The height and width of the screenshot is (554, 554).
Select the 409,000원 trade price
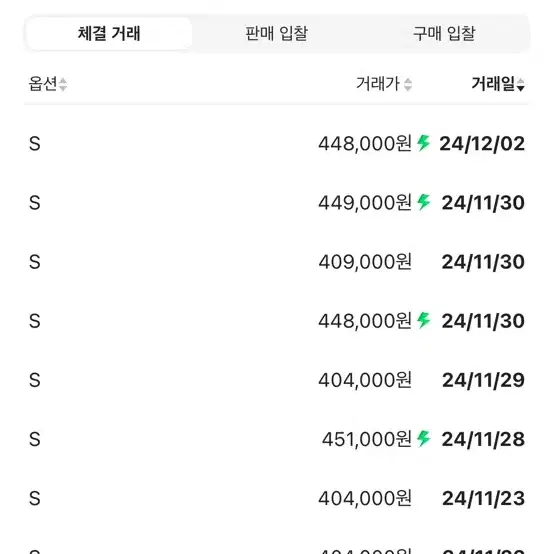(x=365, y=262)
